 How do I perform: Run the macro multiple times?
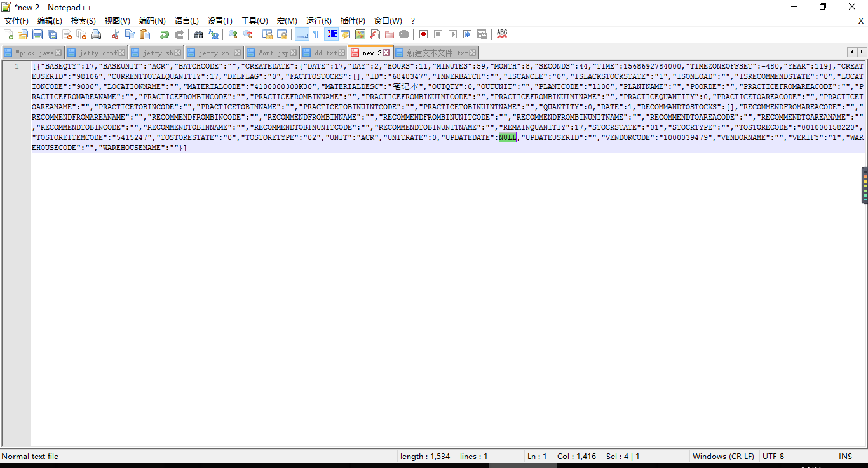point(468,34)
